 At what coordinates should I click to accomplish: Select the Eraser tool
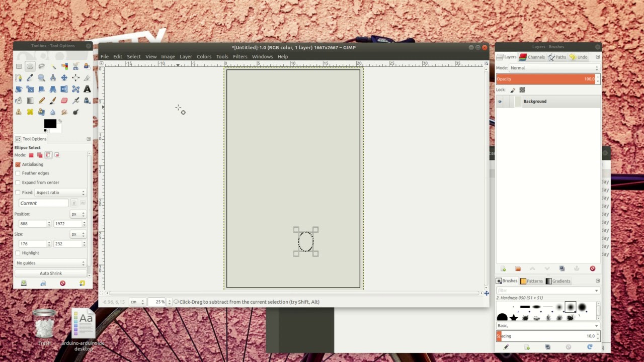coord(64,101)
